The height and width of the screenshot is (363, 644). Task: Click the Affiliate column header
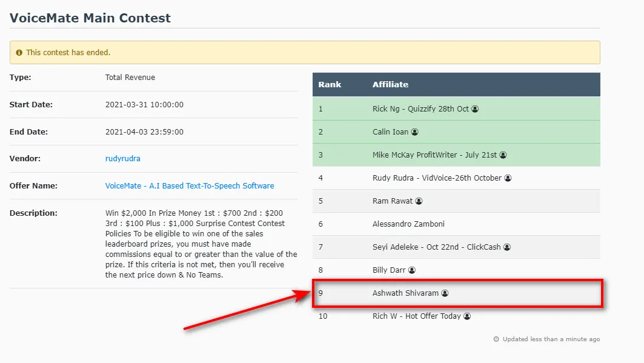pos(390,84)
